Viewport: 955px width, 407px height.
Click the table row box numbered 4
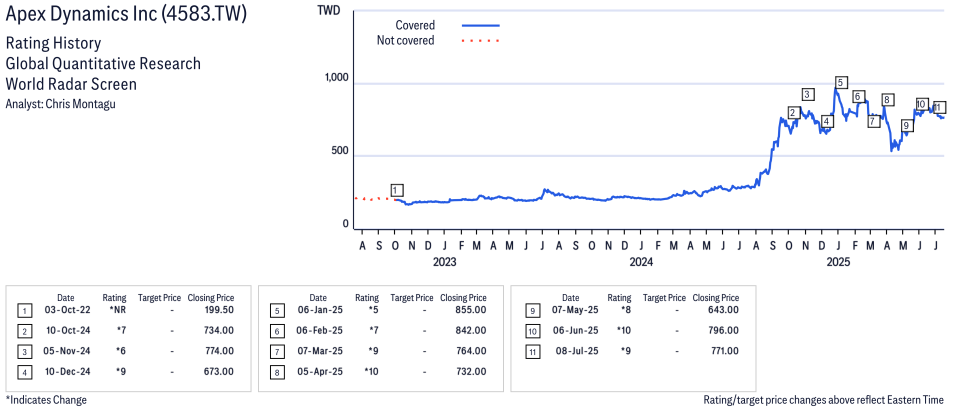(x=23, y=372)
